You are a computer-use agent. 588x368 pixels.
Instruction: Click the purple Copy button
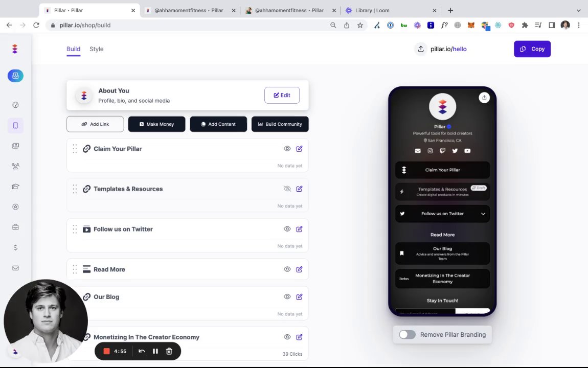[532, 49]
